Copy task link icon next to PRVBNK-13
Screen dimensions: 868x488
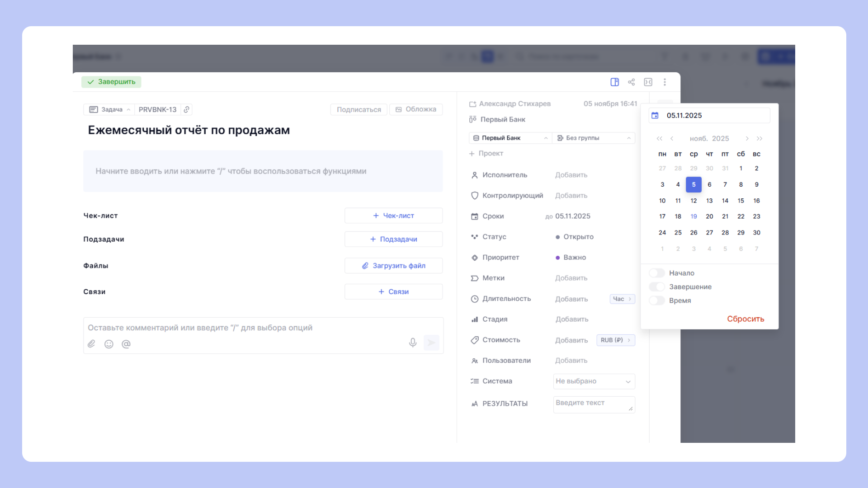(186, 109)
